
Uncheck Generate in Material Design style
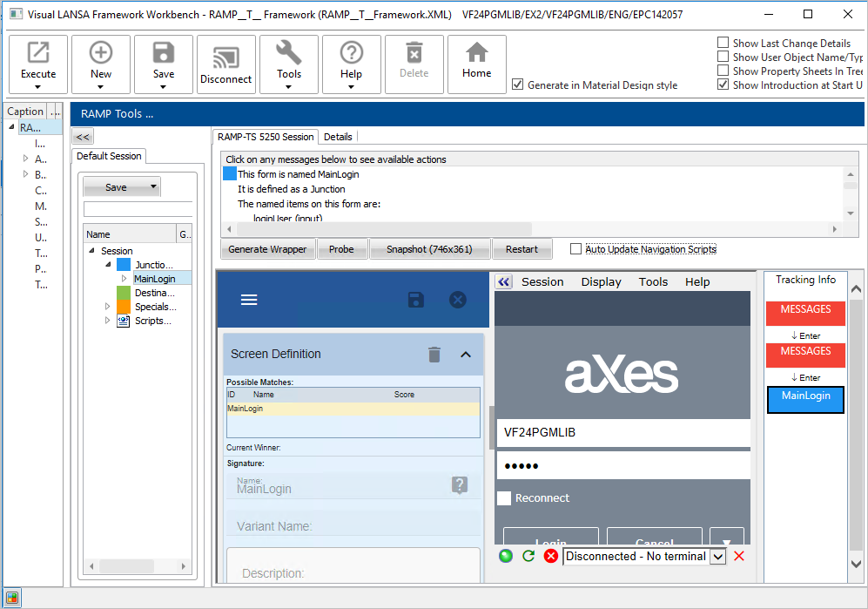(518, 85)
